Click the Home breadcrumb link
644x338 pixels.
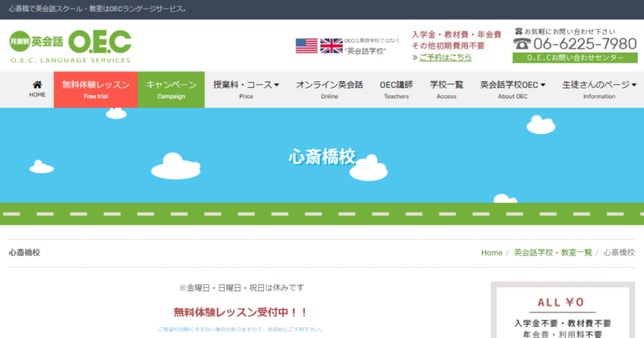[x=491, y=253]
